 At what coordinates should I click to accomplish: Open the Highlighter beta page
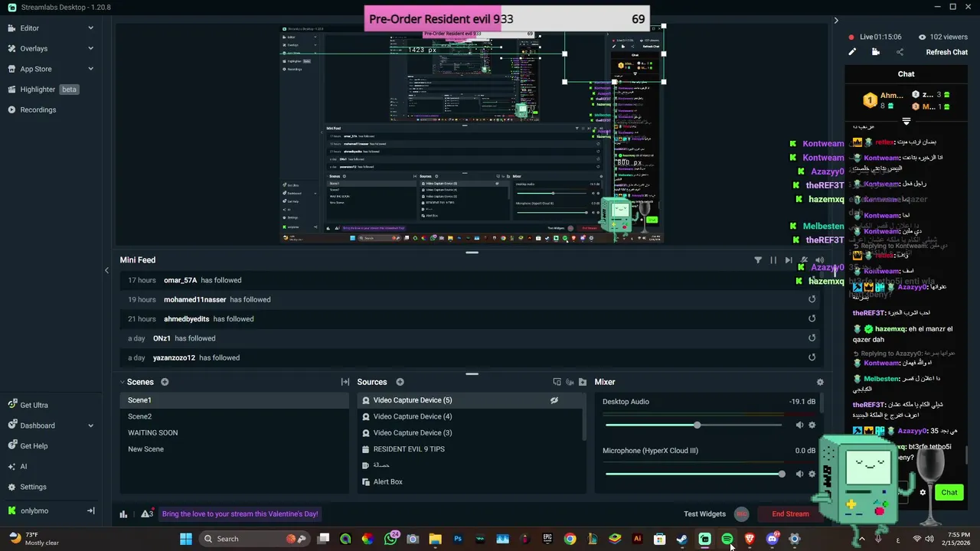tap(43, 90)
